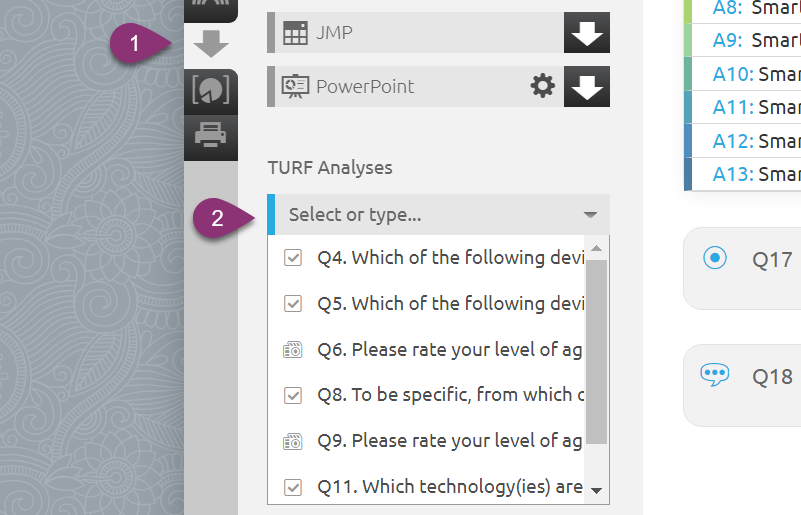
Task: Download the JMP export file
Action: (587, 33)
